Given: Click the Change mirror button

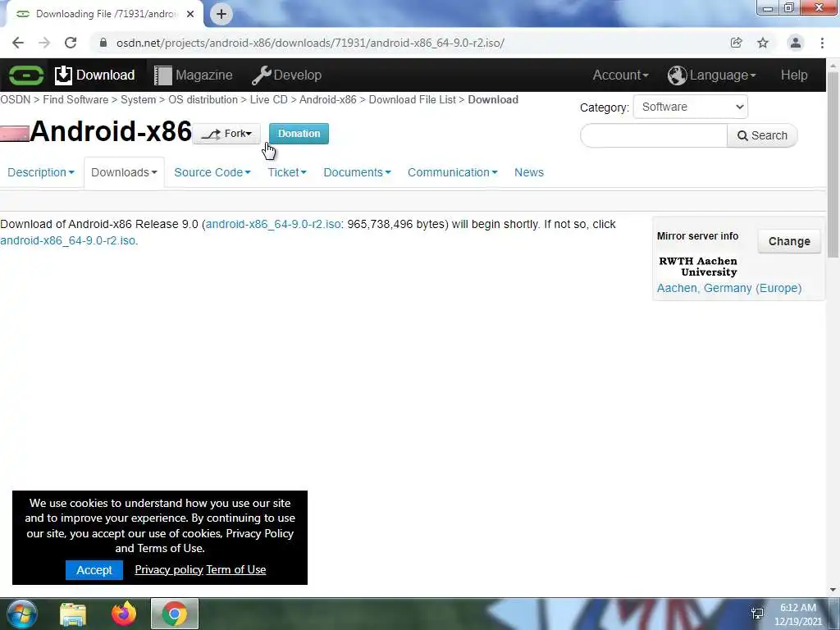Looking at the screenshot, I should (x=789, y=242).
